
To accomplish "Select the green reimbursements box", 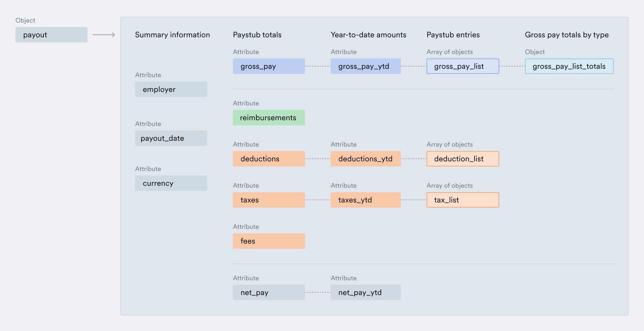I will (269, 118).
